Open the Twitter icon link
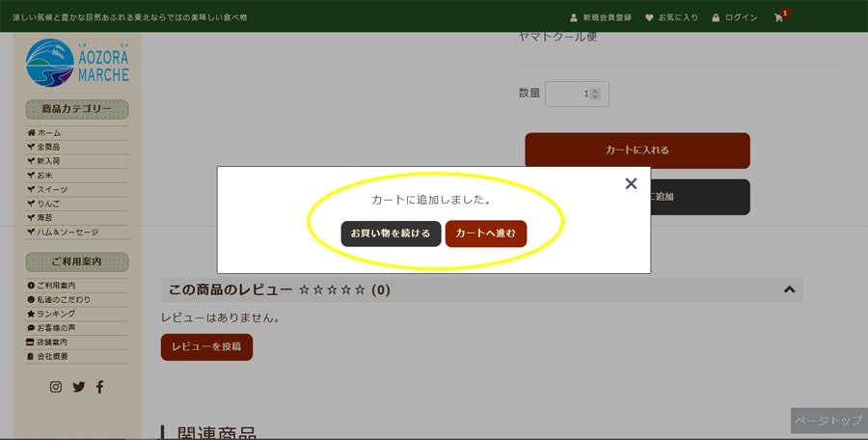This screenshot has width=868, height=440. [78, 387]
